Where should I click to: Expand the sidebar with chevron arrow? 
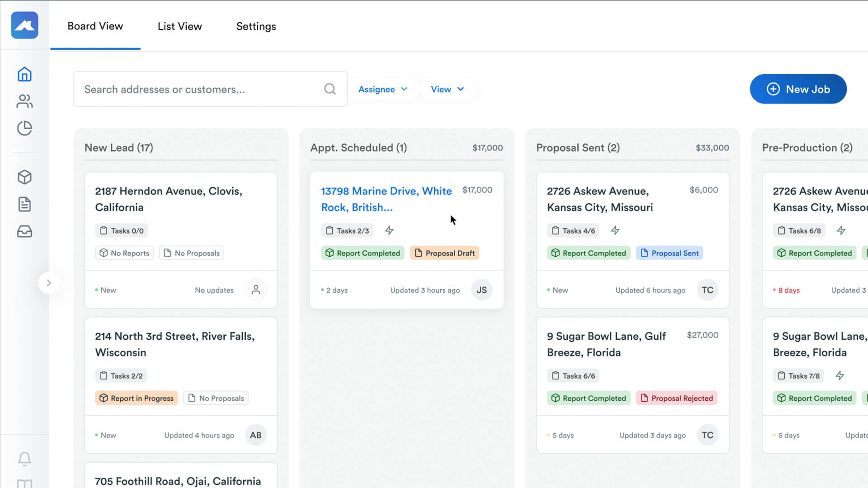pyautogui.click(x=49, y=283)
